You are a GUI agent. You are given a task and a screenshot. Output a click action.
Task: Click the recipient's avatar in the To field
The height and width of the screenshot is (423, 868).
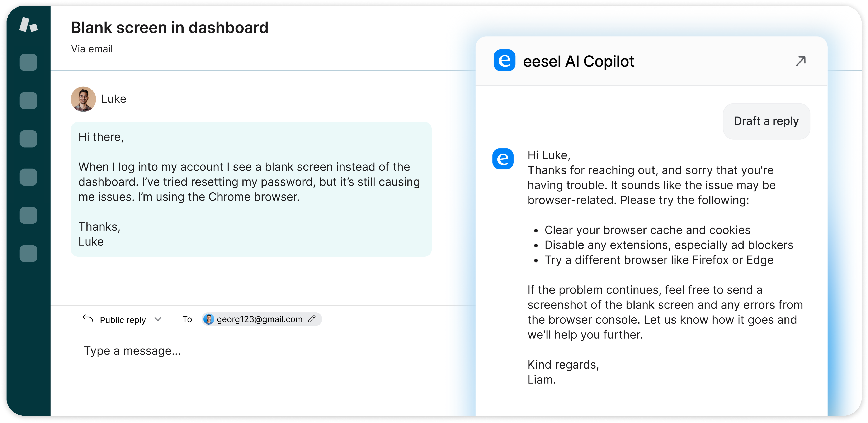(209, 319)
